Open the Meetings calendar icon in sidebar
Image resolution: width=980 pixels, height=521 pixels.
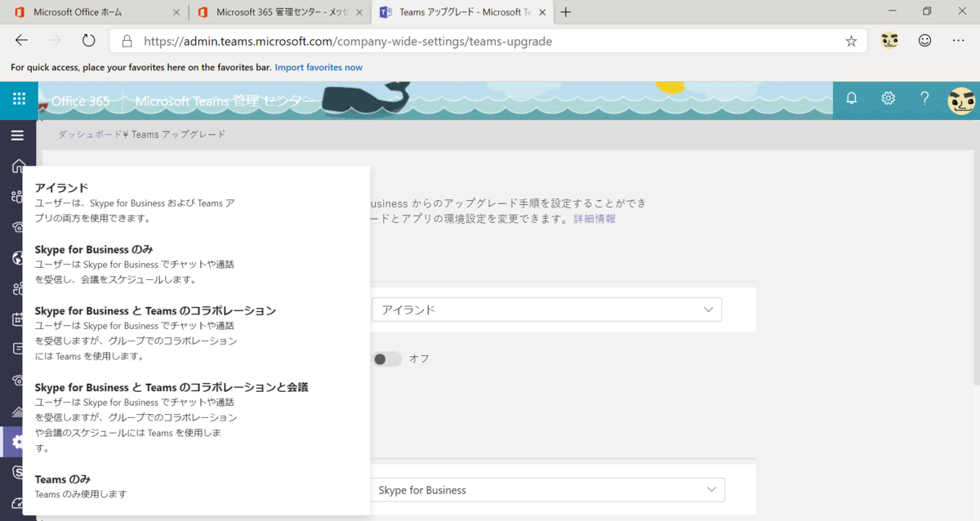(x=17, y=318)
